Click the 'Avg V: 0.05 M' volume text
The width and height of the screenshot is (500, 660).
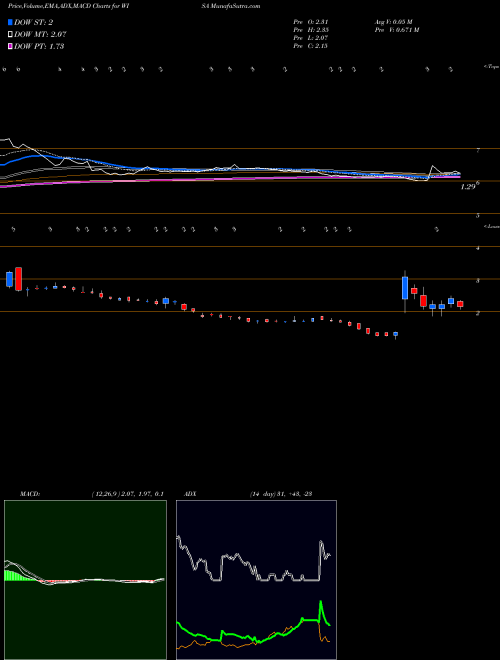(394, 22)
